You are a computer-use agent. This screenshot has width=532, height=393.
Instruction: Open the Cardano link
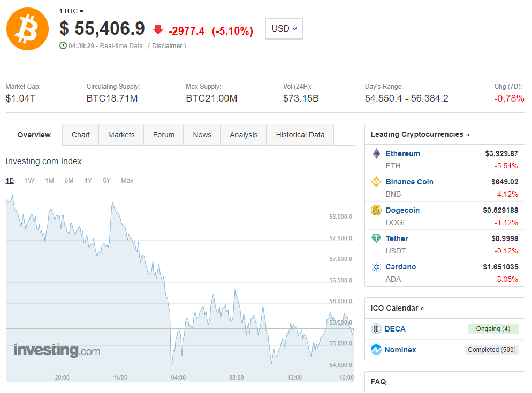(x=401, y=267)
